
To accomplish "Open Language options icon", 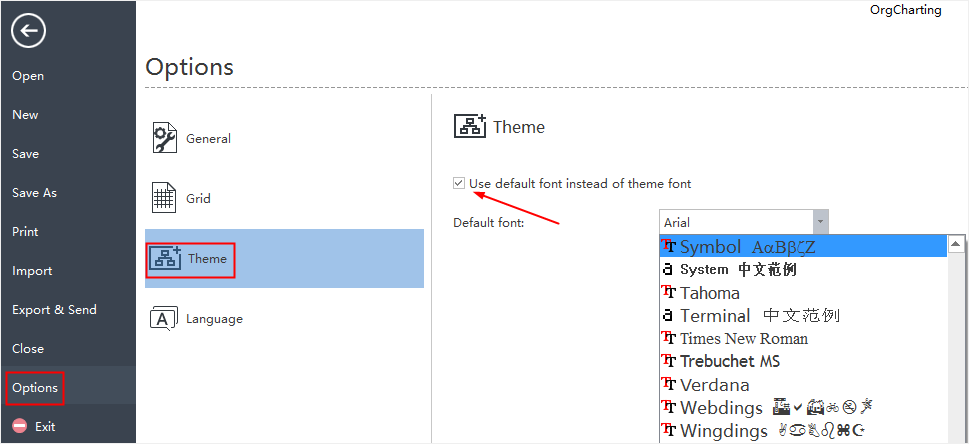I will 164,318.
